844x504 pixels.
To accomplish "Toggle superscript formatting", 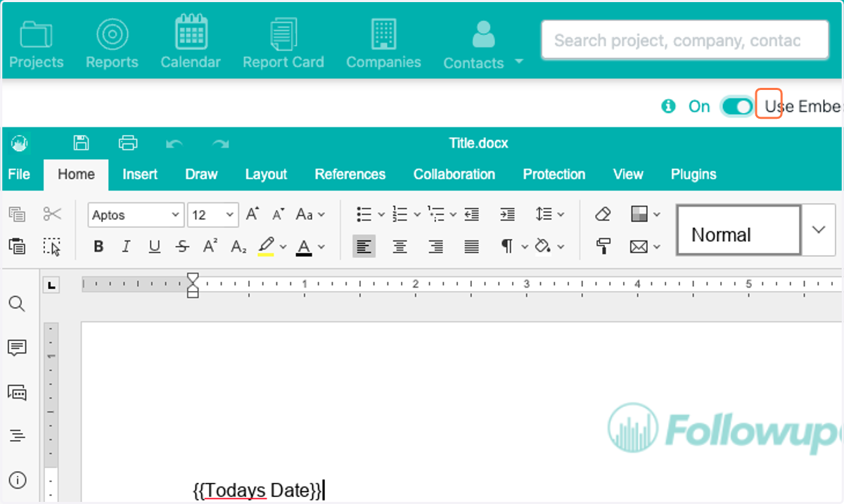I will (210, 246).
